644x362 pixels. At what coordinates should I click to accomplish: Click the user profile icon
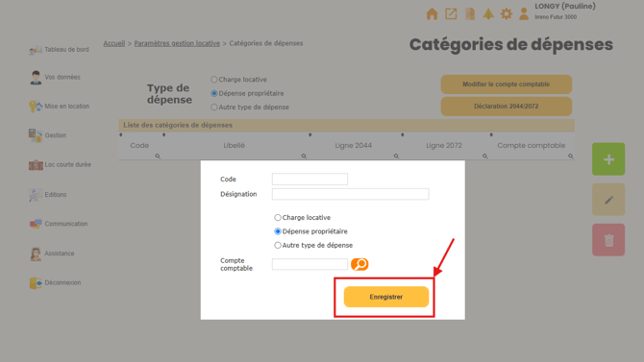click(x=524, y=14)
